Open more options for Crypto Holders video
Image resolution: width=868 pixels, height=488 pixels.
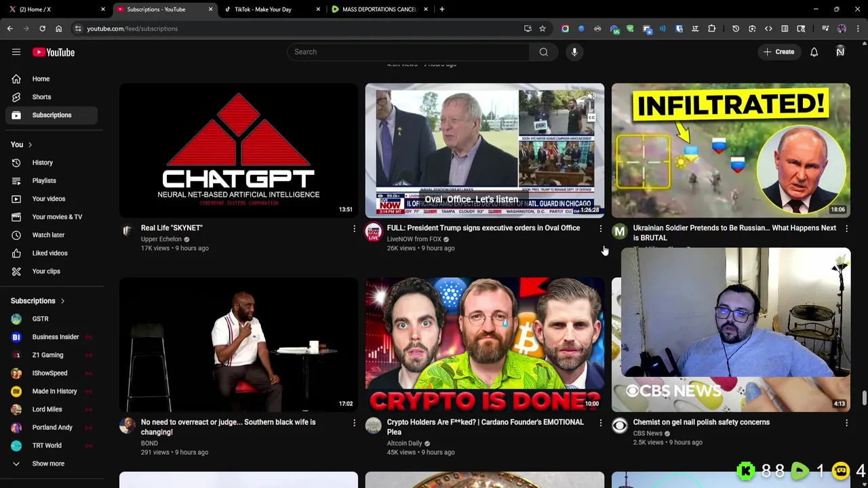tap(600, 423)
